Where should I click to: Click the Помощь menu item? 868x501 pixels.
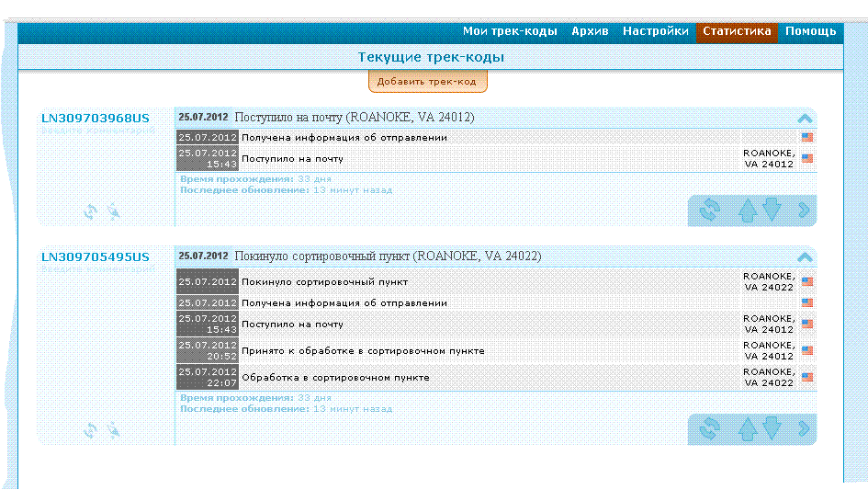click(x=810, y=31)
